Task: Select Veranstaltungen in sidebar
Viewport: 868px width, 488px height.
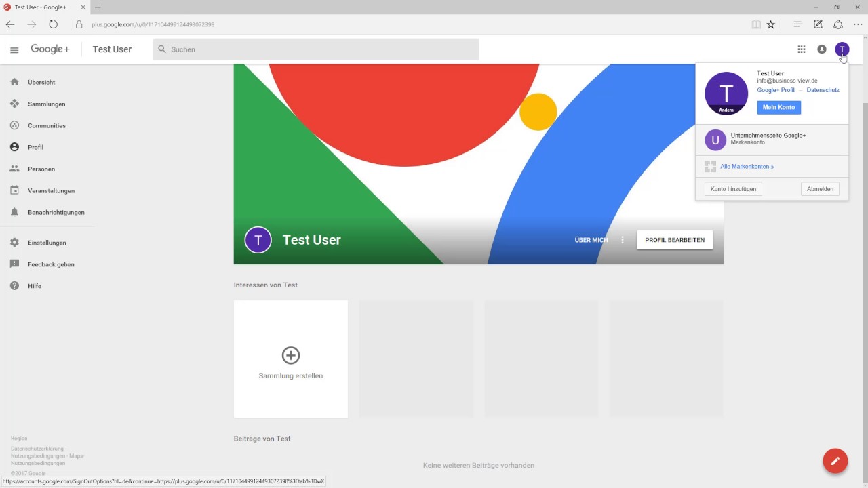Action: [x=52, y=190]
